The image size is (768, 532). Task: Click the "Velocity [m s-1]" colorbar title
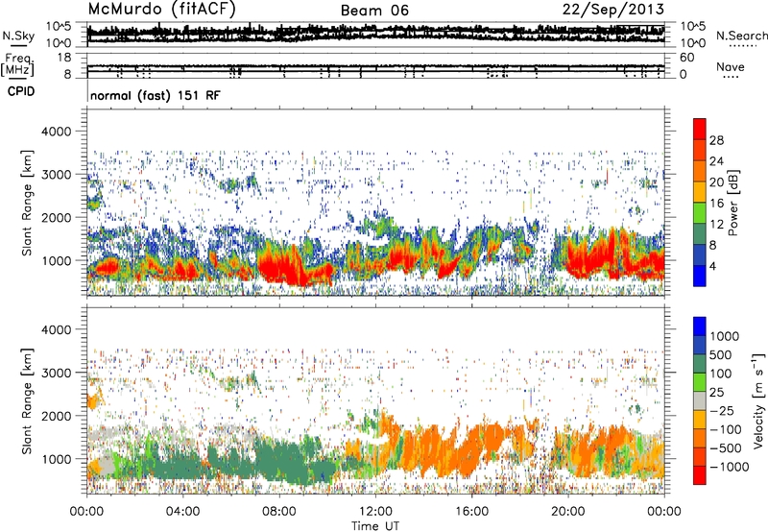click(758, 400)
